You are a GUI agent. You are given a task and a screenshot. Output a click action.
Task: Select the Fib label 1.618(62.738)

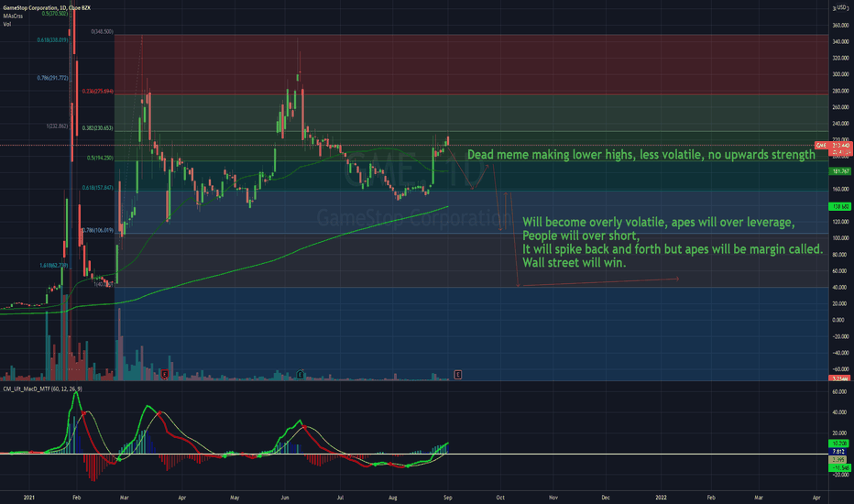click(x=53, y=266)
